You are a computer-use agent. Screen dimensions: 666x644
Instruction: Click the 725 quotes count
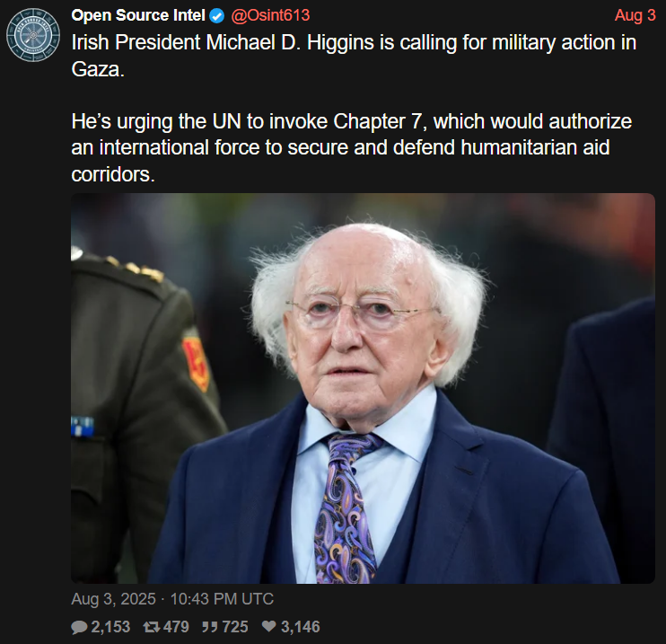point(235,627)
